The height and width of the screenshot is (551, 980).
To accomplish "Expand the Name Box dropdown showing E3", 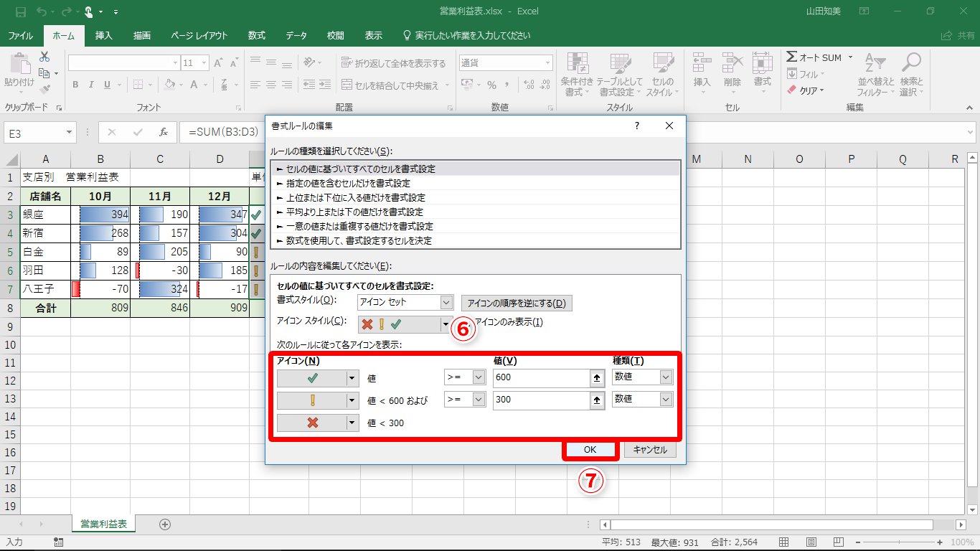I will coord(70,132).
